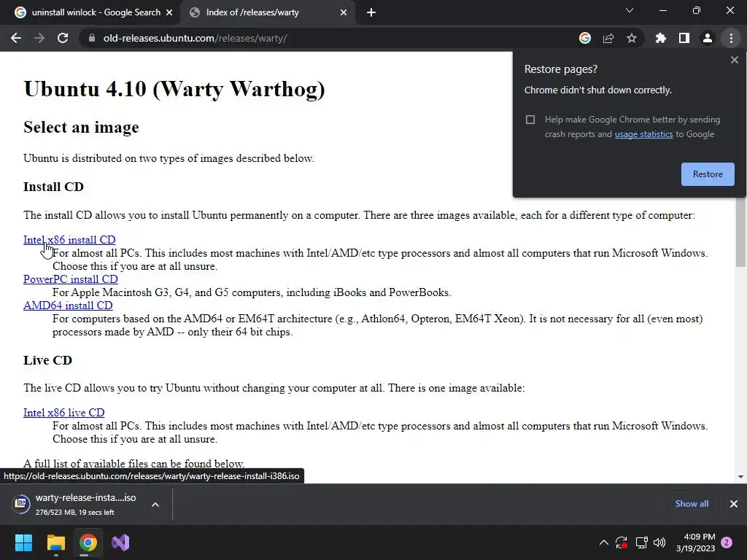Close the downloads bar
This screenshot has width=747, height=560.
pos(734,504)
